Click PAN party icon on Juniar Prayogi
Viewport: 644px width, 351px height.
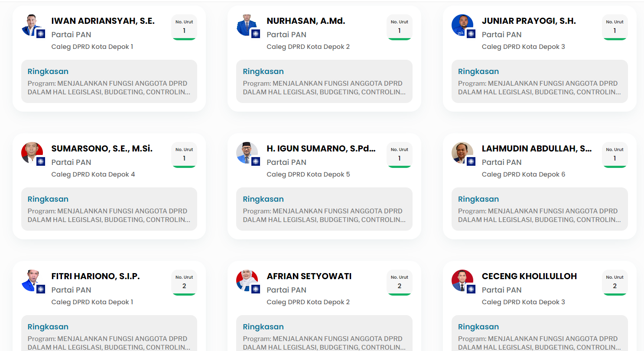pos(471,34)
